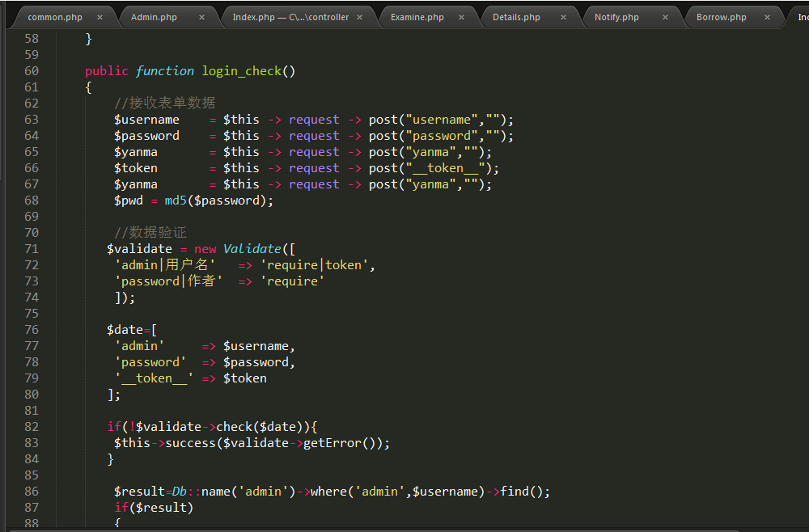This screenshot has height=532, width=809.
Task: Place cursor on Validate class name
Action: (x=252, y=249)
